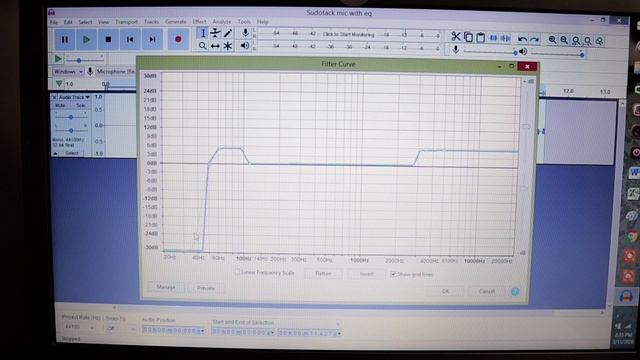Confirm Filter Curve with OK

(445, 291)
